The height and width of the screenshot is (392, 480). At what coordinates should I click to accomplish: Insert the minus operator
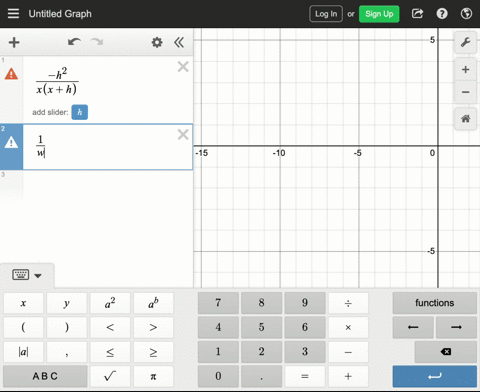348,352
